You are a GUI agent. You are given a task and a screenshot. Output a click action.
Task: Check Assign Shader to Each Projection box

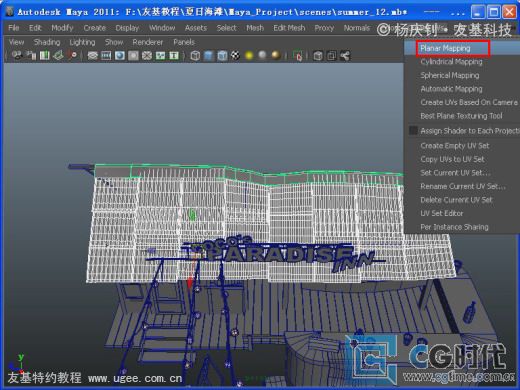point(413,131)
